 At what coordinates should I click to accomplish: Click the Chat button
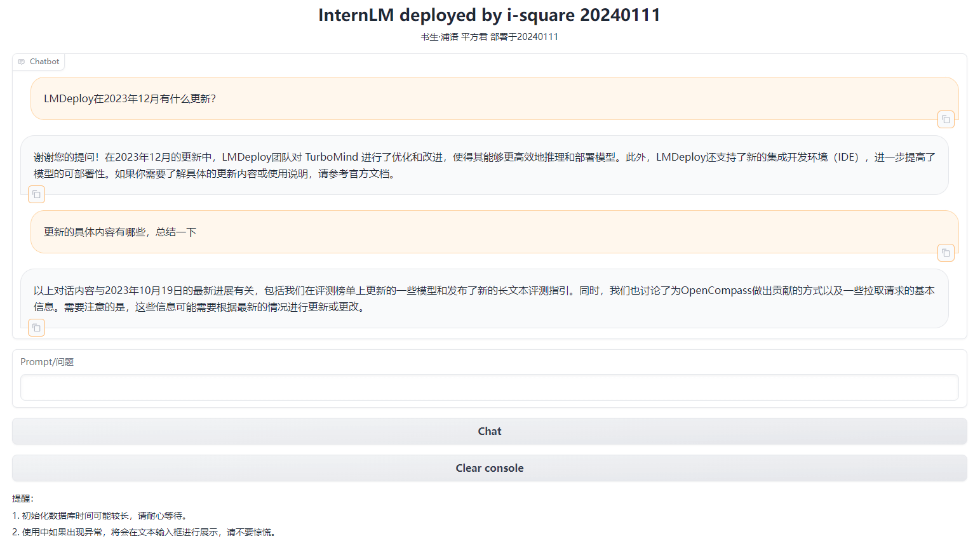(490, 431)
